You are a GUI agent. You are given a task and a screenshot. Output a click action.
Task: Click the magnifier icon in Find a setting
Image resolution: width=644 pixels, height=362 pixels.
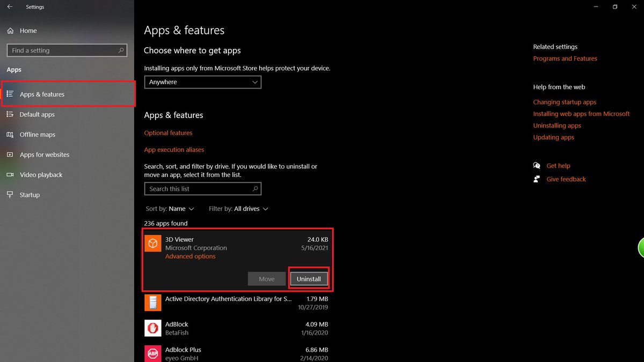[121, 50]
